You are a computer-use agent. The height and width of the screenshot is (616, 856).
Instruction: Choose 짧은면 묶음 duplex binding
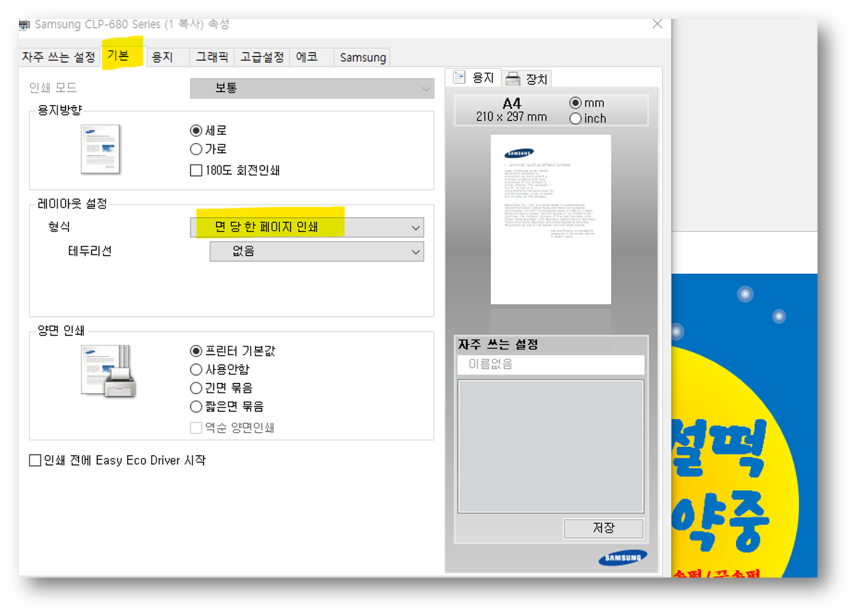pyautogui.click(x=227, y=406)
